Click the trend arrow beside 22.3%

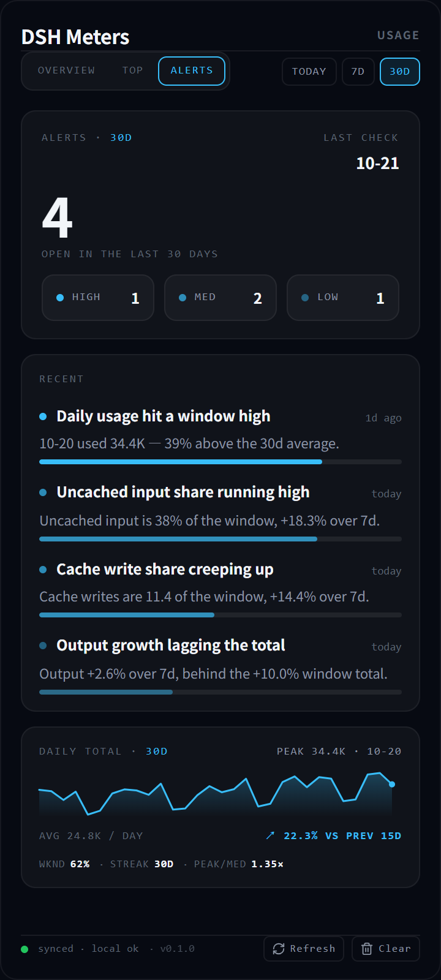click(270, 835)
